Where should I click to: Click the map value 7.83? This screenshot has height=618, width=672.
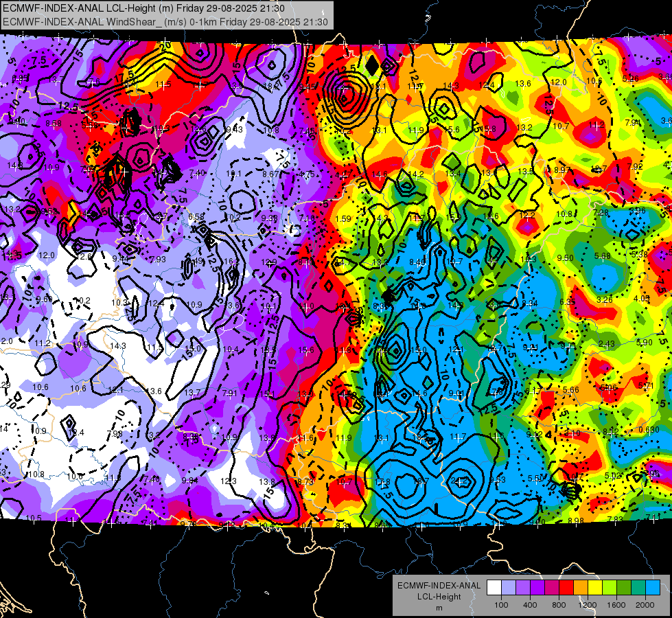tap(615, 519)
